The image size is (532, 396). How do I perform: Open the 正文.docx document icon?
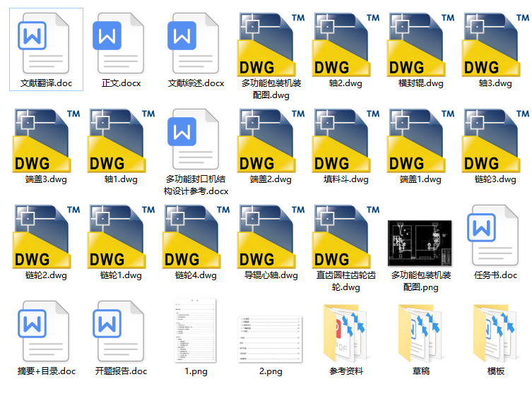(118, 43)
